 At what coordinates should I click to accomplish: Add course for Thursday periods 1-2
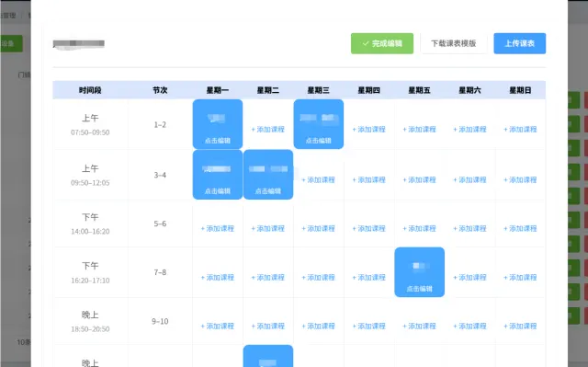click(369, 130)
